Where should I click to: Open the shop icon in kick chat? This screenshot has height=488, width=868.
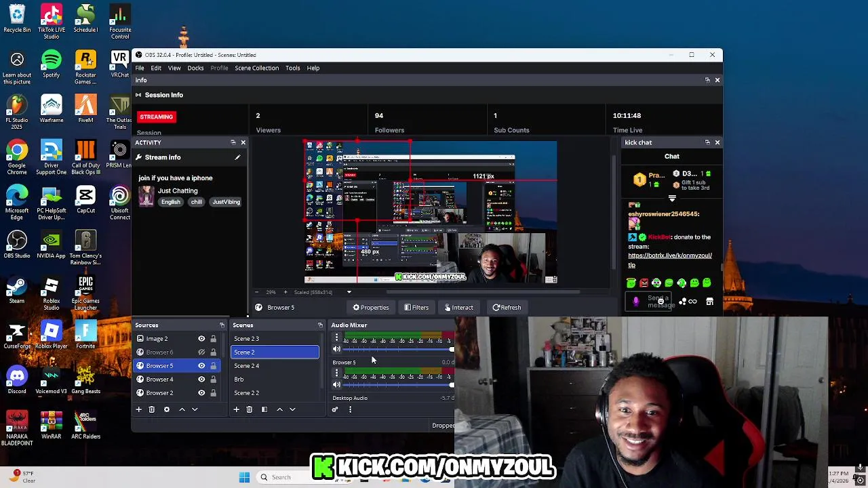(709, 302)
